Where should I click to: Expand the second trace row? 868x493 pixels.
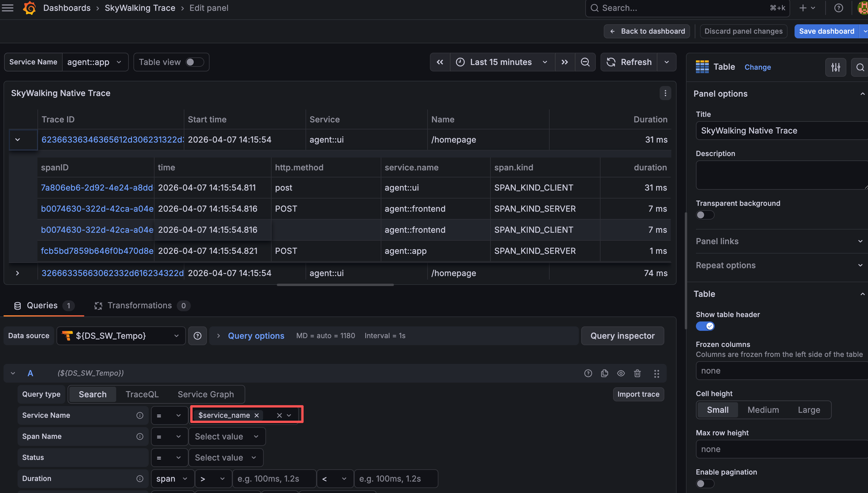point(18,273)
